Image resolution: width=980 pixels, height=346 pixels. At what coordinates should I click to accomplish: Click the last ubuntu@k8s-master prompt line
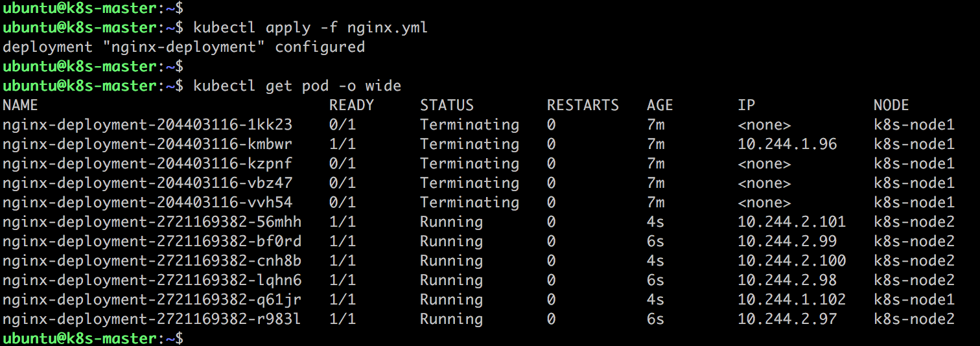[93, 338]
